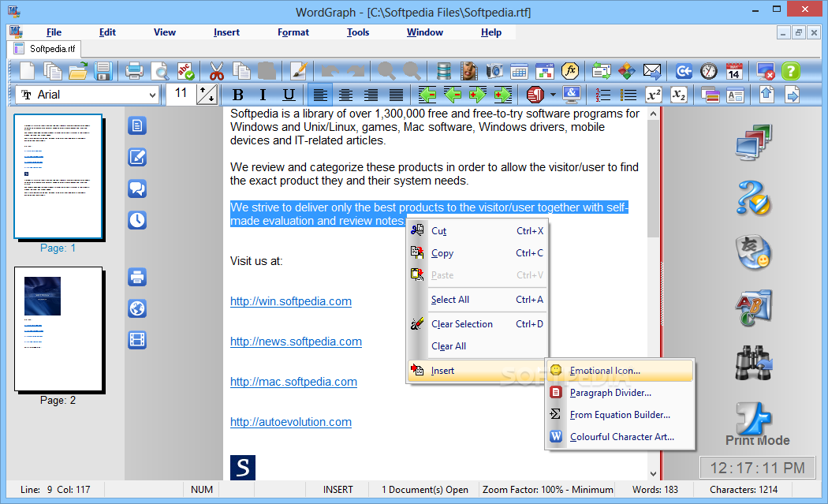Click the green question mark help icon
The width and height of the screenshot is (828, 504).
click(x=790, y=71)
